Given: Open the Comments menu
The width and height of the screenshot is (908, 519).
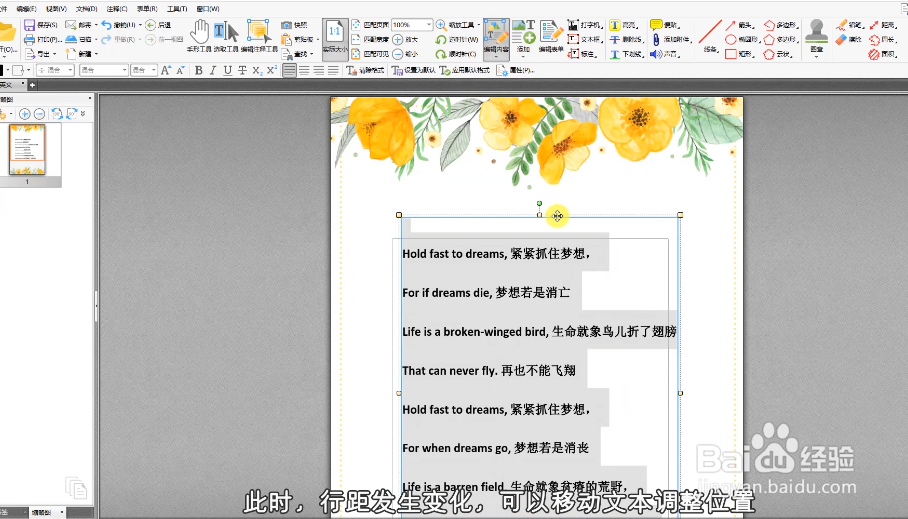Looking at the screenshot, I should [x=116, y=9].
